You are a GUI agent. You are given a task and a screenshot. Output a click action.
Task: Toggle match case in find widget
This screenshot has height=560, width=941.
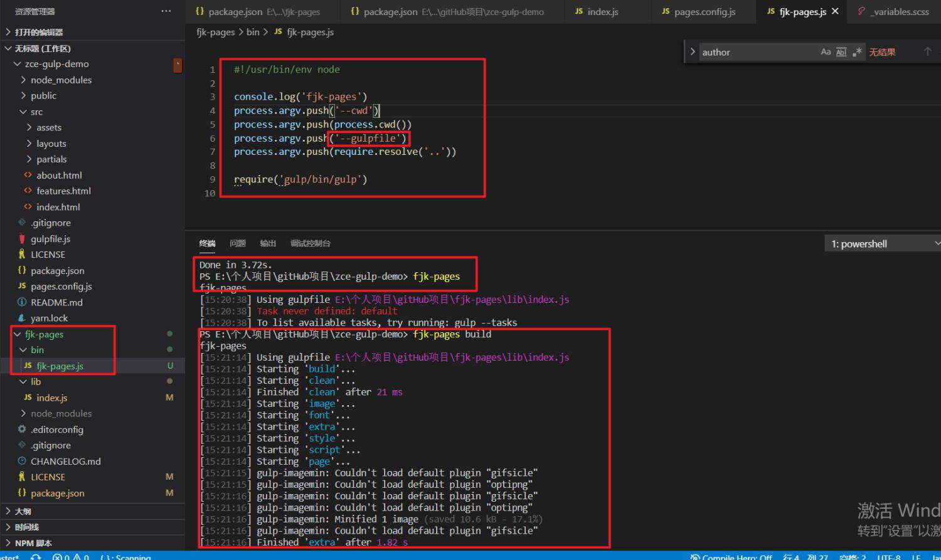click(826, 52)
